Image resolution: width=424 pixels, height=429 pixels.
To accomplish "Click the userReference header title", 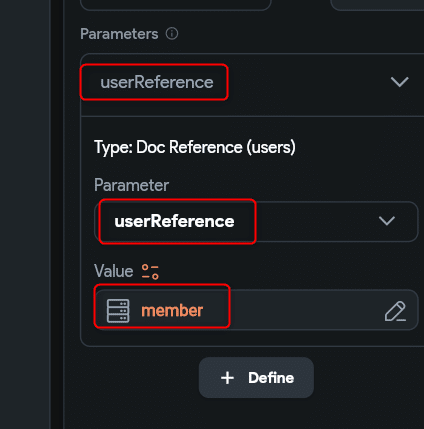I will (x=157, y=82).
